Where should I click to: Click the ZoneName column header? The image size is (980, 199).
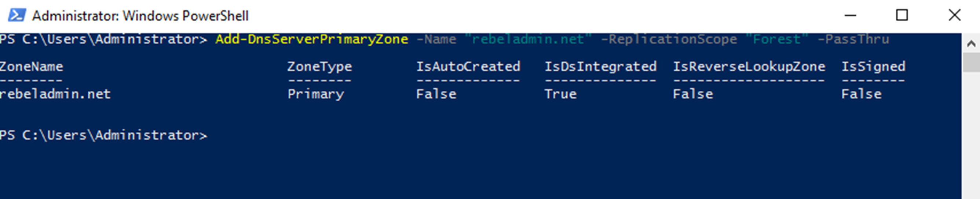point(32,67)
